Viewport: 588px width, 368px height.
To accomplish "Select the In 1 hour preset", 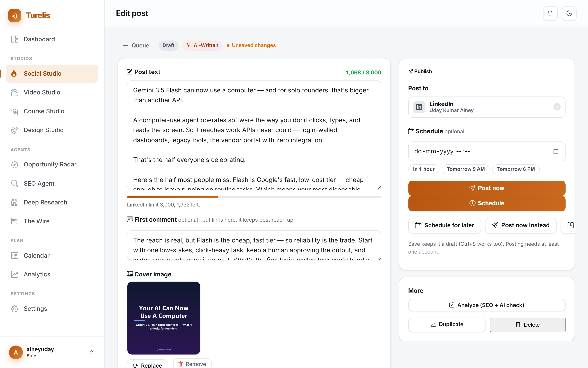I will pyautogui.click(x=424, y=169).
